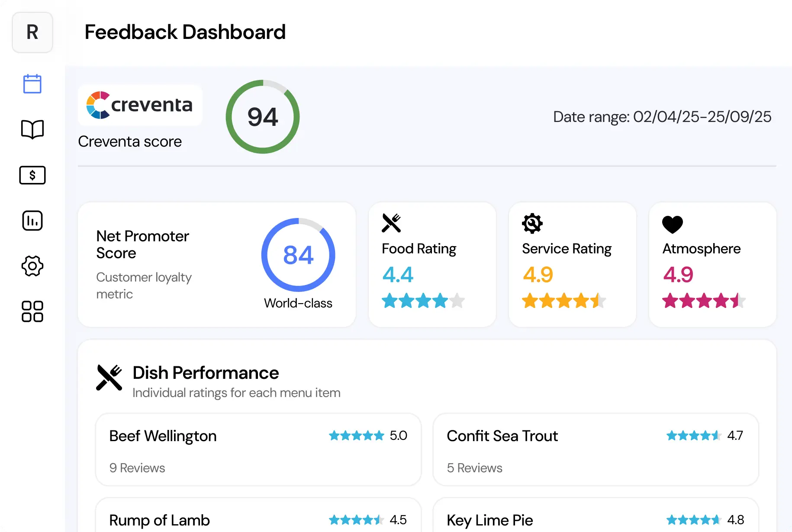792x532 pixels.
Task: Open the Rump of Lamb dish card
Action: 258,515
